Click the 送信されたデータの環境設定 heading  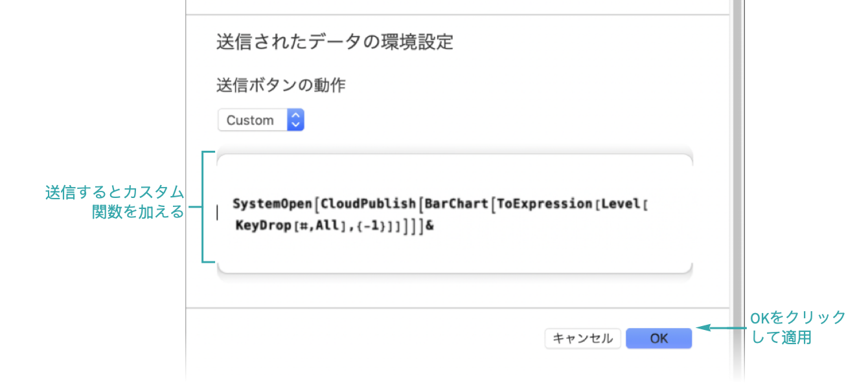click(334, 43)
